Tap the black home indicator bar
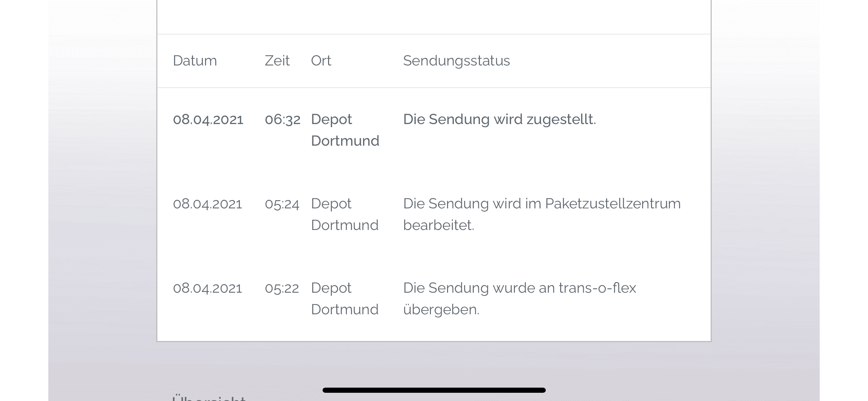868x401 pixels. point(434,390)
